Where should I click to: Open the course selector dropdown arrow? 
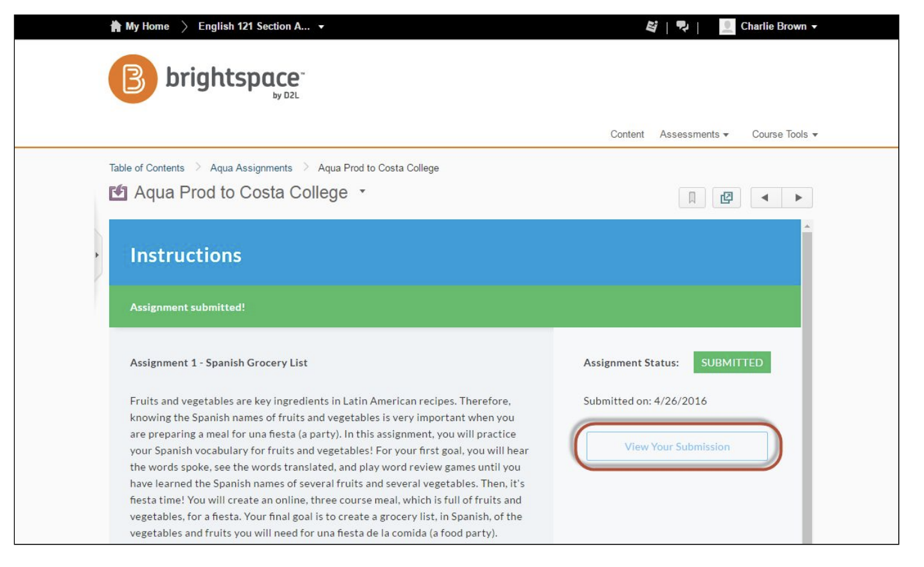point(321,27)
